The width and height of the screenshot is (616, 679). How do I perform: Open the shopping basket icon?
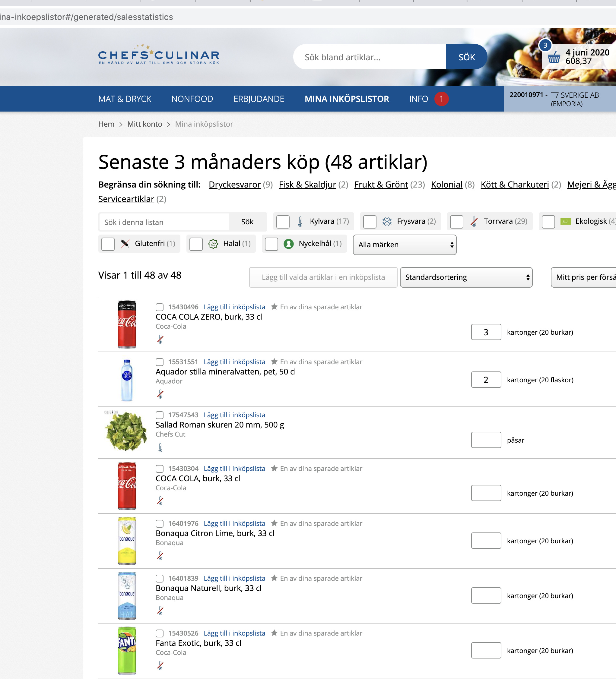(554, 57)
